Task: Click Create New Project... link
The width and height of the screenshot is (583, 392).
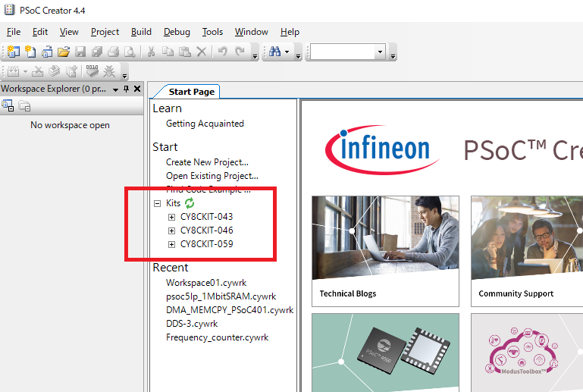Action: tap(207, 162)
